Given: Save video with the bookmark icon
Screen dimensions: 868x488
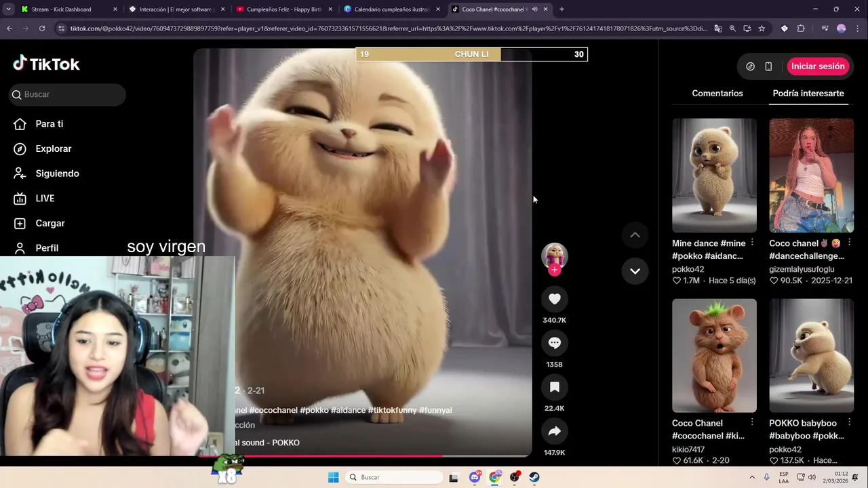Looking at the screenshot, I should pos(554,387).
